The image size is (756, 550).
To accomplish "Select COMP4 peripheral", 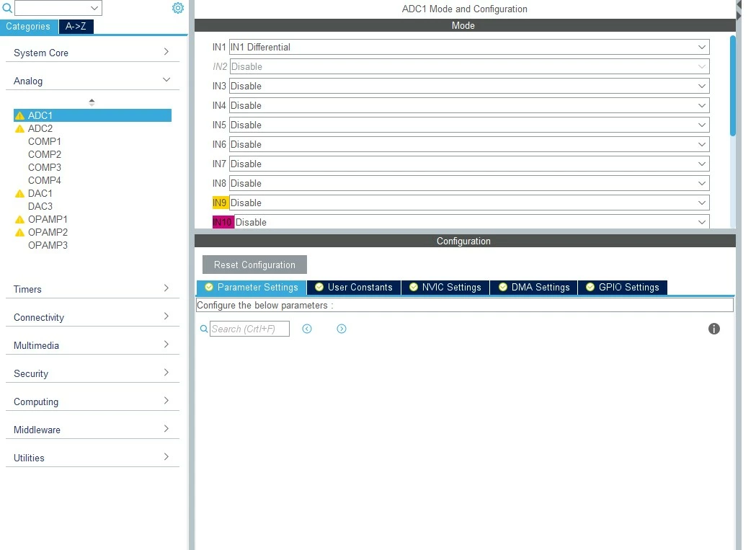I will tap(45, 180).
